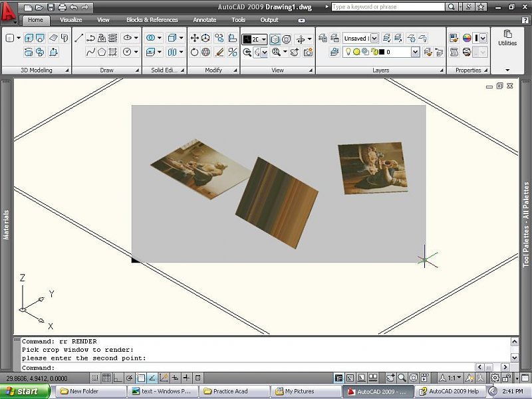Click the Move tool in Modify panel
Viewport: 532px width, 399px height.
195,39
